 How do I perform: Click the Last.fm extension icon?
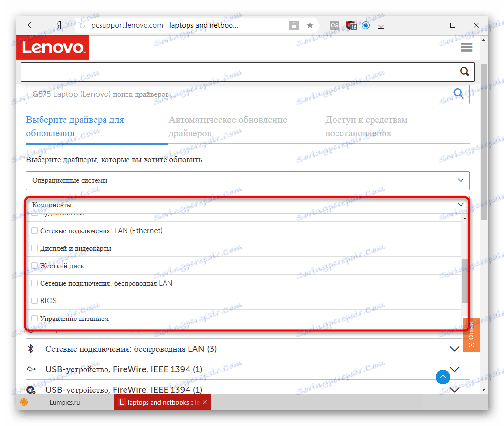(x=335, y=25)
